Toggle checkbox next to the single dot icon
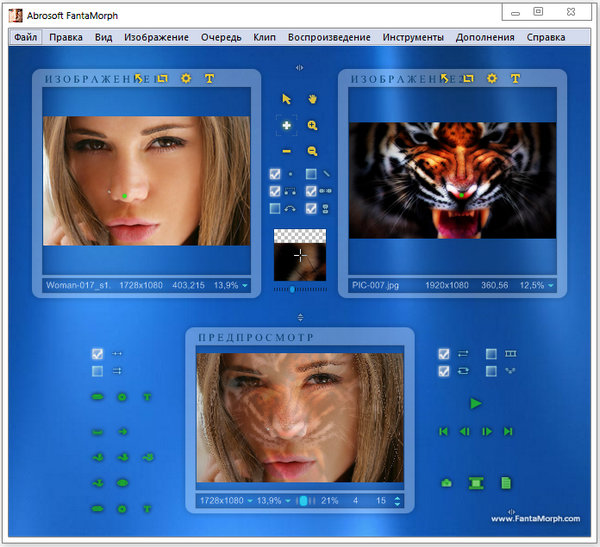Image resolution: width=600 pixels, height=547 pixels. click(x=275, y=174)
